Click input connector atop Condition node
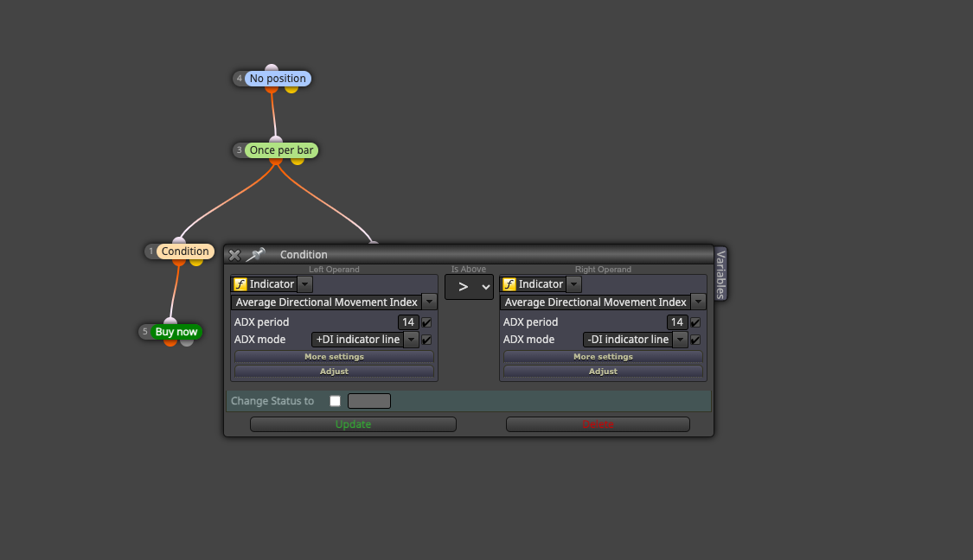Image resolution: width=973 pixels, height=560 pixels. pyautogui.click(x=179, y=240)
